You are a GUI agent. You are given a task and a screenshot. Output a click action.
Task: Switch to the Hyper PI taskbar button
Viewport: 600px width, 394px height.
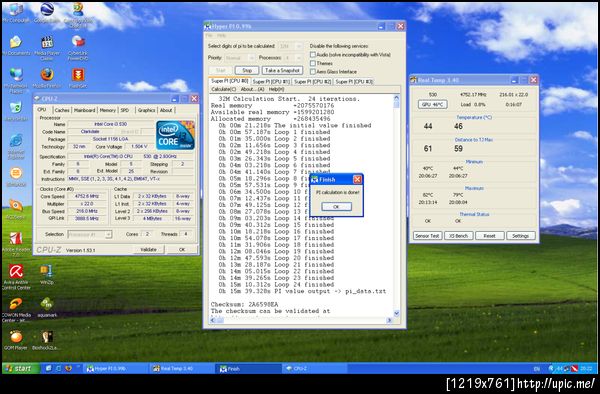tap(115, 368)
